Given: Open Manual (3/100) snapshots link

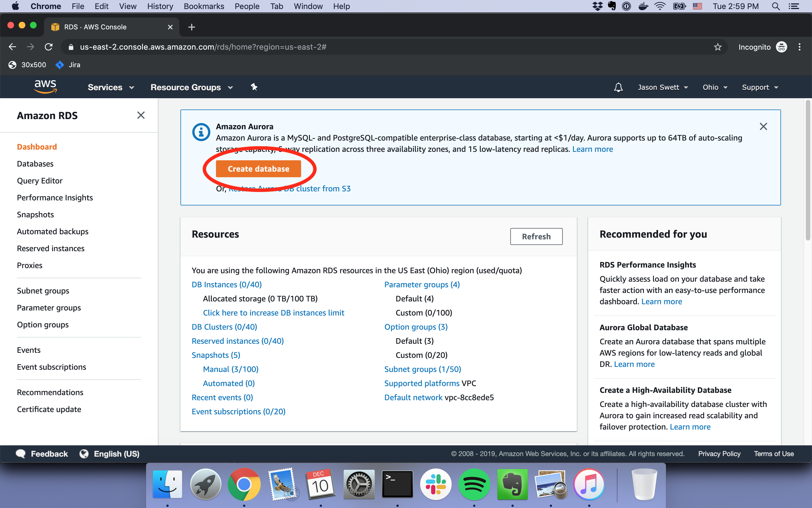Looking at the screenshot, I should [x=231, y=369].
